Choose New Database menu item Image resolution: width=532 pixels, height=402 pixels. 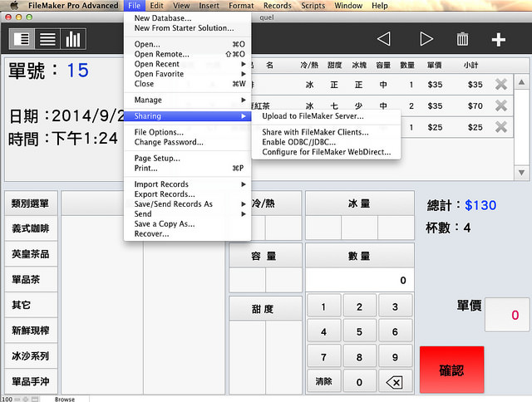point(187,18)
